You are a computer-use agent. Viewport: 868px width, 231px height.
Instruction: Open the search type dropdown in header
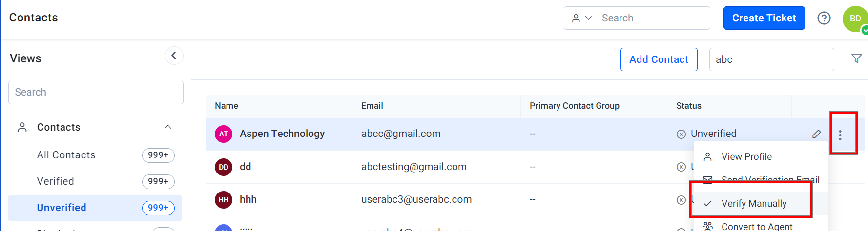click(x=582, y=18)
